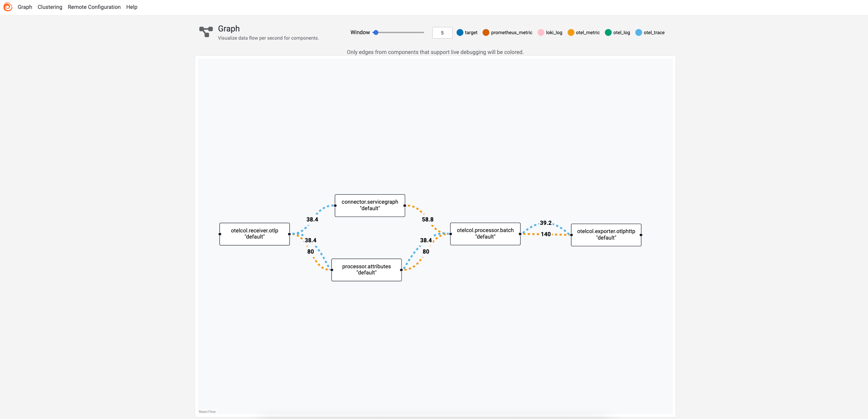Select the prometheus_metric legend dot
Screen dimensions: 868x419
[486, 32]
